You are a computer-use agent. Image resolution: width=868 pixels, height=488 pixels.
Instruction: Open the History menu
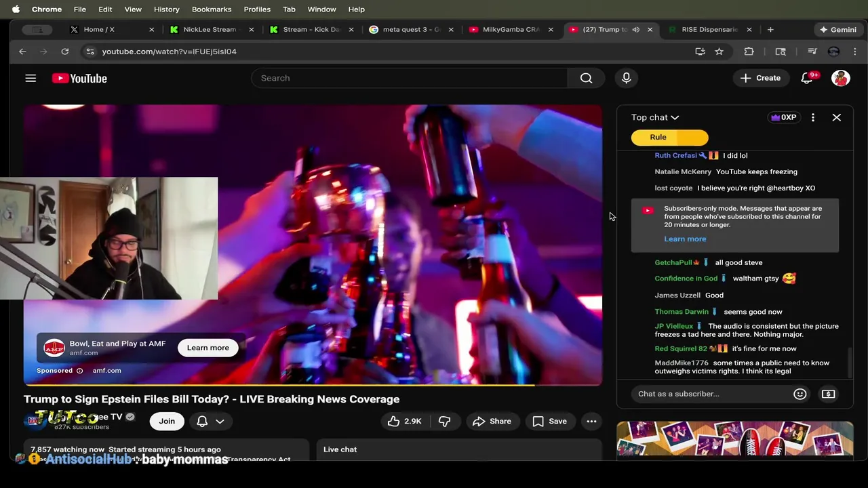click(x=166, y=9)
